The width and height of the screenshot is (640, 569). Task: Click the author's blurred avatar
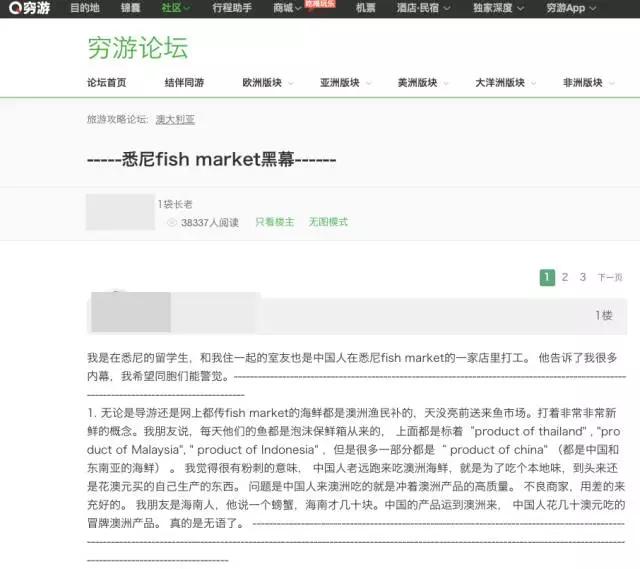click(x=120, y=212)
